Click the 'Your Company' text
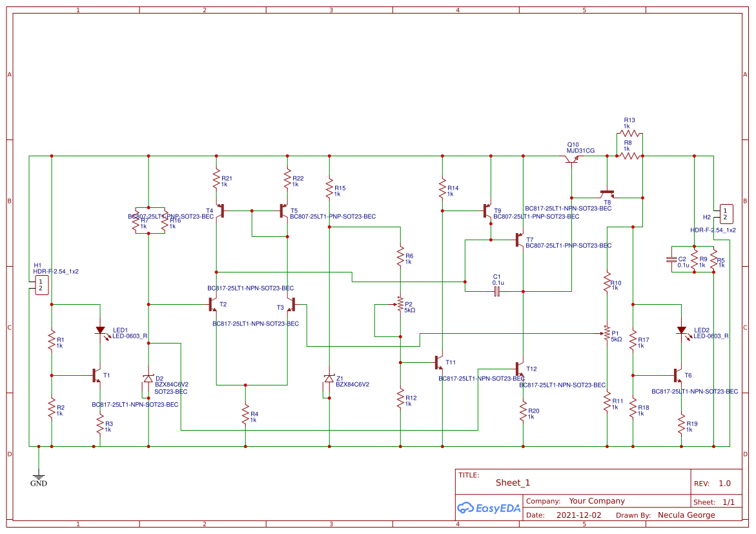756x534 pixels. tap(597, 500)
